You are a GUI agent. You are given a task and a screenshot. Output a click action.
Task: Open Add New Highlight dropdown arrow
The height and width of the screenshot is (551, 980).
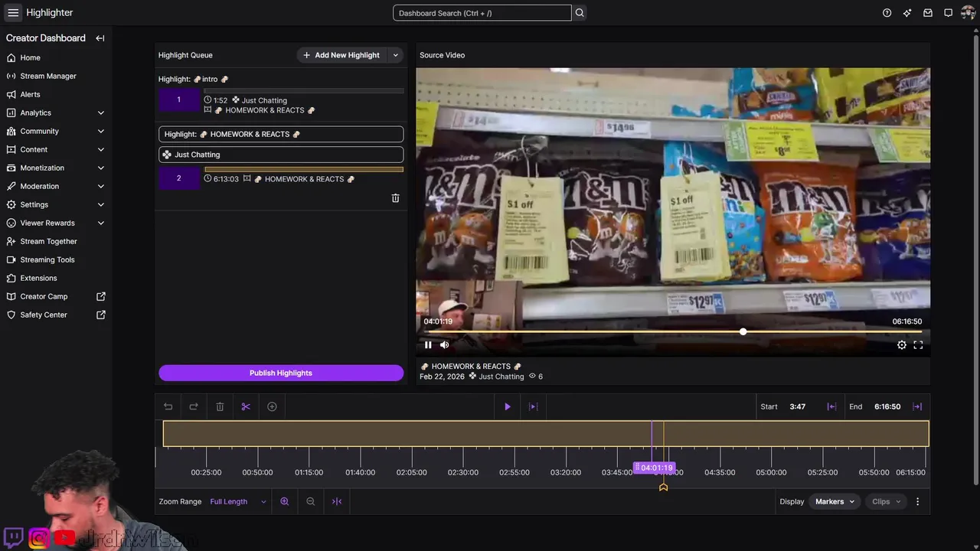click(396, 55)
